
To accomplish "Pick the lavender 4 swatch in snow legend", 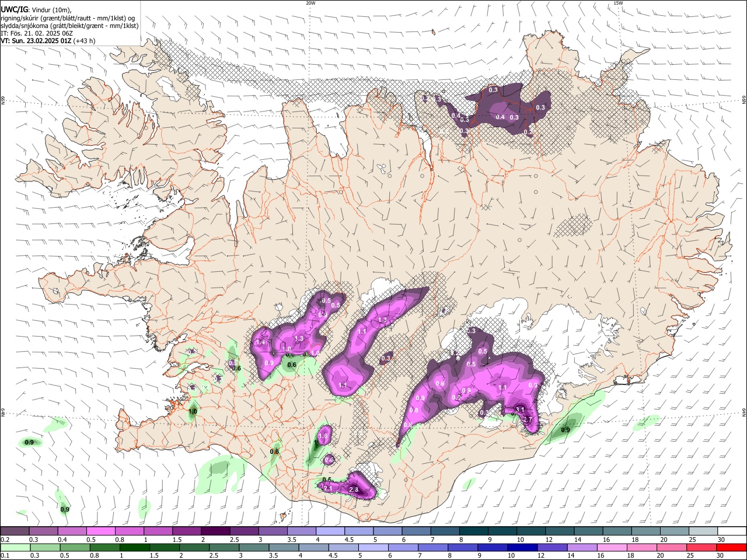I will point(330,531).
